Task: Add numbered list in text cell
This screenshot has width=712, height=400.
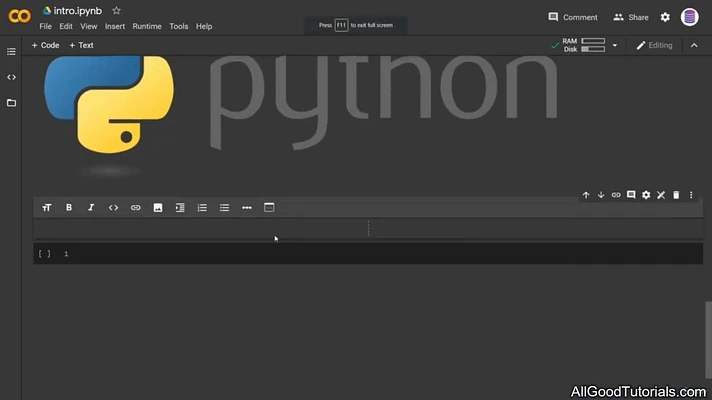Action: (x=202, y=207)
